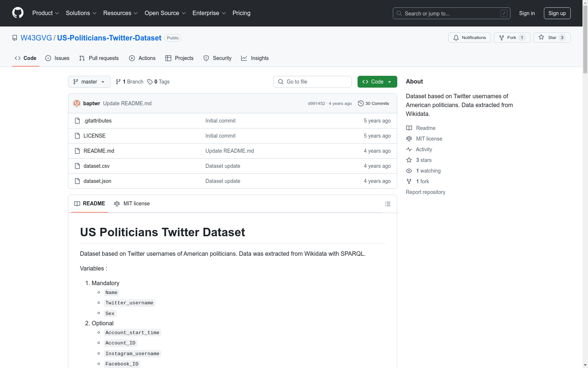The width and height of the screenshot is (588, 368).
Task: Click the fork icon next to 1 fork
Action: click(x=409, y=181)
